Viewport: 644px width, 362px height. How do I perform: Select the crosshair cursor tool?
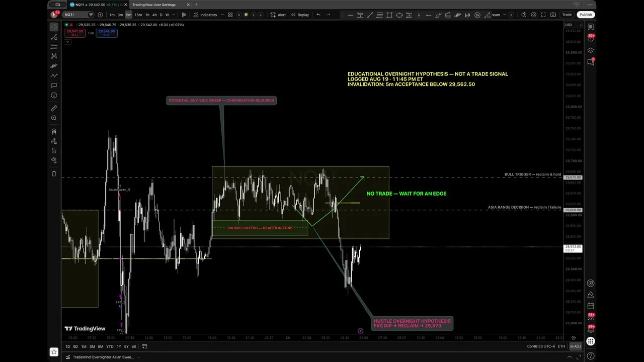pyautogui.click(x=54, y=27)
